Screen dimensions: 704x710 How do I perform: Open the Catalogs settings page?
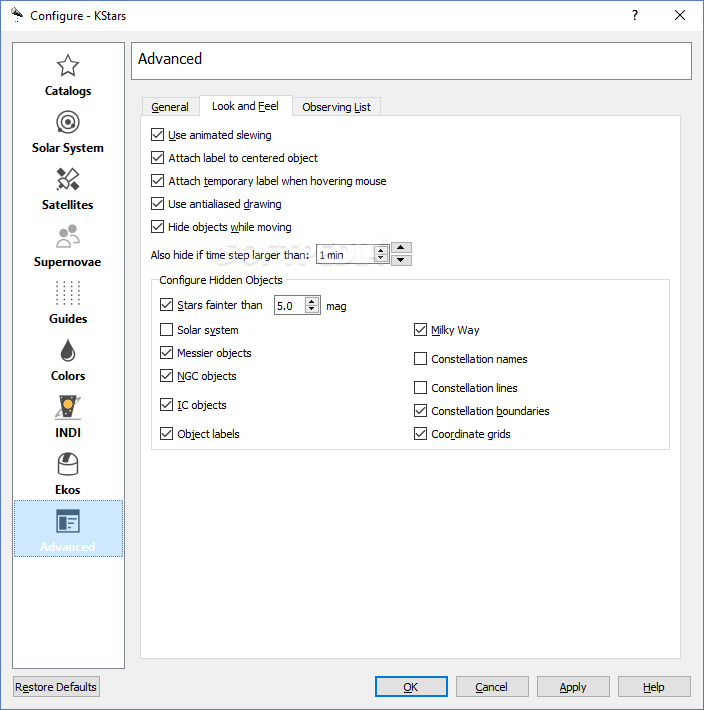click(x=68, y=76)
